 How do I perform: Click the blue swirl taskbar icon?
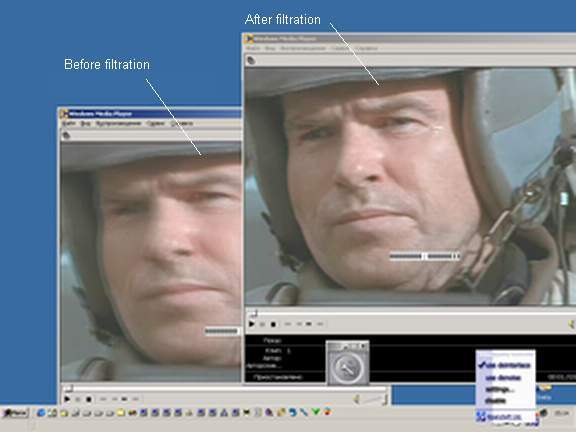(292, 413)
